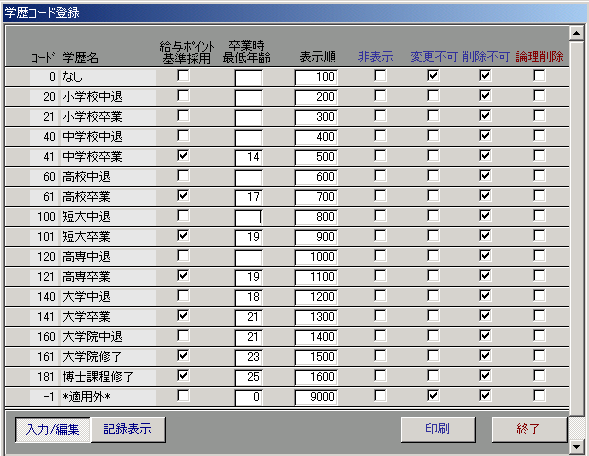
Task: Click the scrollbar down arrow button
Action: 576,446
